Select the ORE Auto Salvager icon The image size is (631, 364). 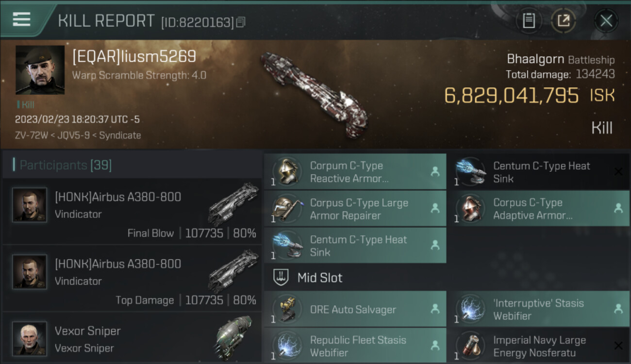pyautogui.click(x=287, y=309)
